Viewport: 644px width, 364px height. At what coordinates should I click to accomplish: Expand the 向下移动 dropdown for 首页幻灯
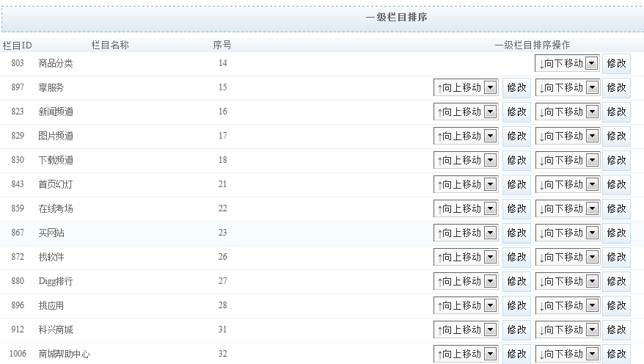click(x=567, y=185)
